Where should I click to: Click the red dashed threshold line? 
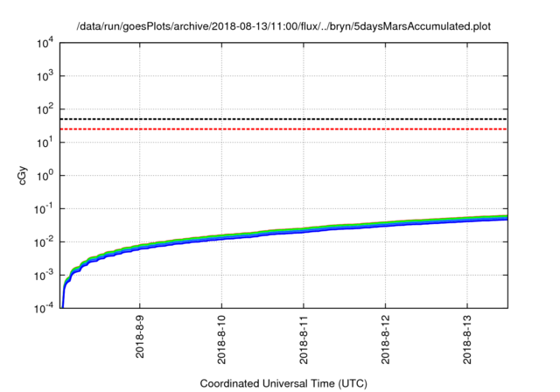(283, 129)
